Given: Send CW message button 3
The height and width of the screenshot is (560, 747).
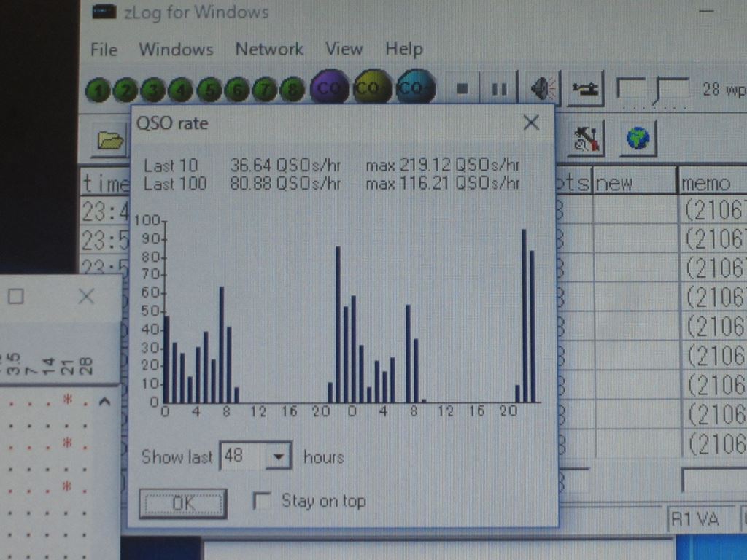Looking at the screenshot, I should [153, 90].
